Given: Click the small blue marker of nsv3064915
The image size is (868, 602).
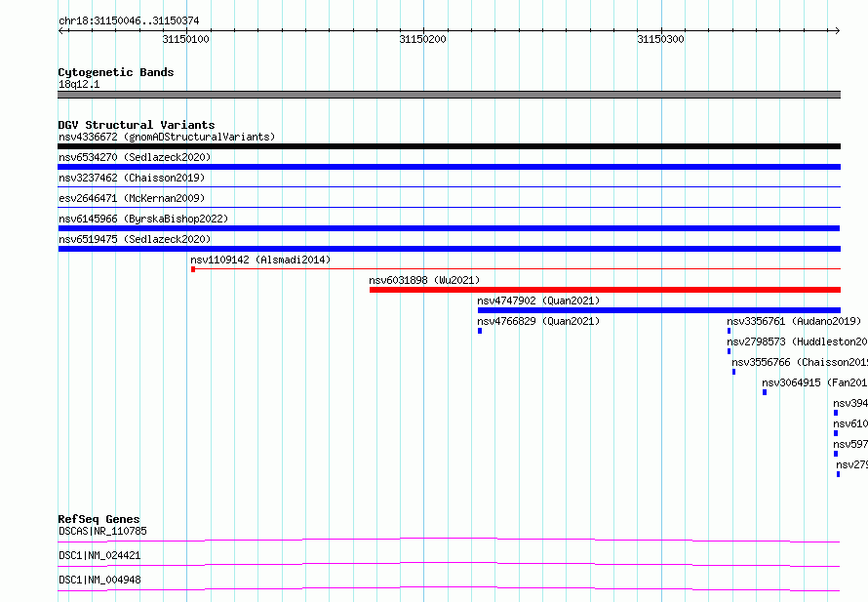Looking at the screenshot, I should click(765, 392).
